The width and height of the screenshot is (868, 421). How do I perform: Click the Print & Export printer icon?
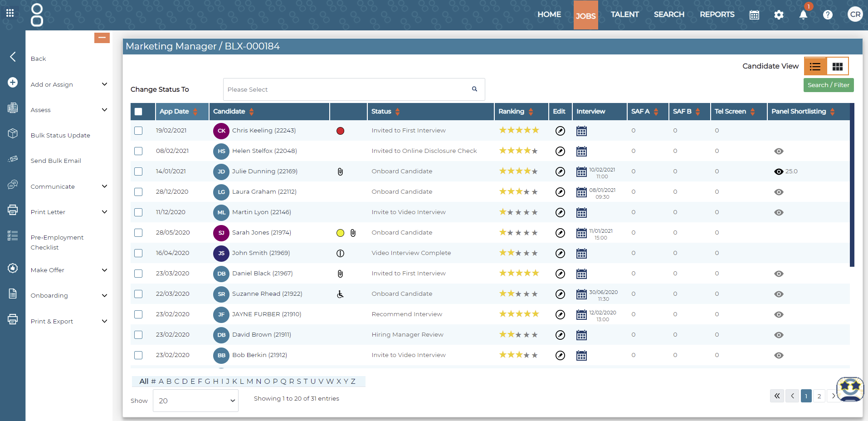coord(13,319)
